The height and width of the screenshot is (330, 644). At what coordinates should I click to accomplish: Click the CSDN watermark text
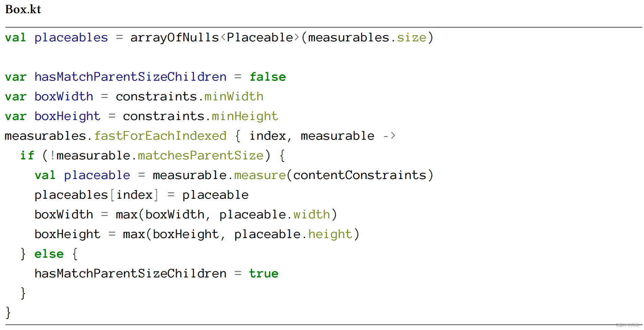point(627,325)
